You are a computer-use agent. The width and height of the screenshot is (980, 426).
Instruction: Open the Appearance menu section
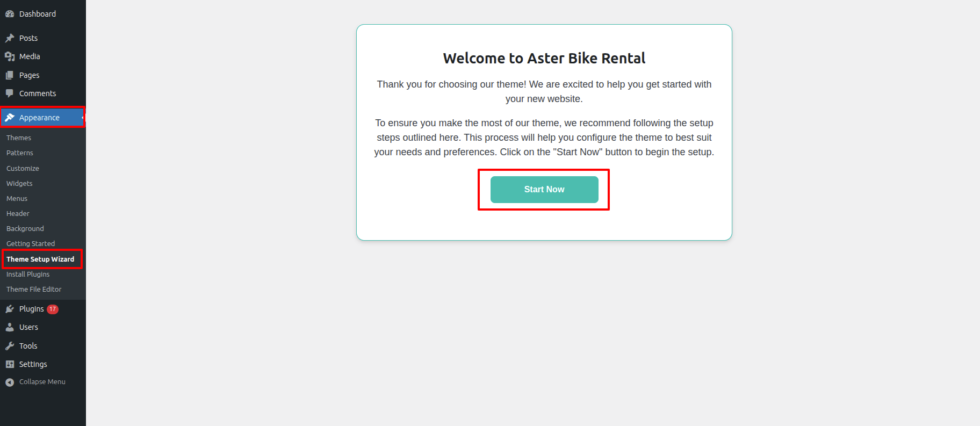pyautogui.click(x=39, y=118)
